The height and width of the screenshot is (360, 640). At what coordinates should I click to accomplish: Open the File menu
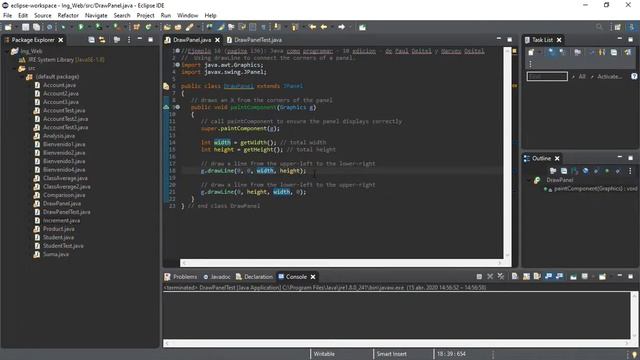7,16
